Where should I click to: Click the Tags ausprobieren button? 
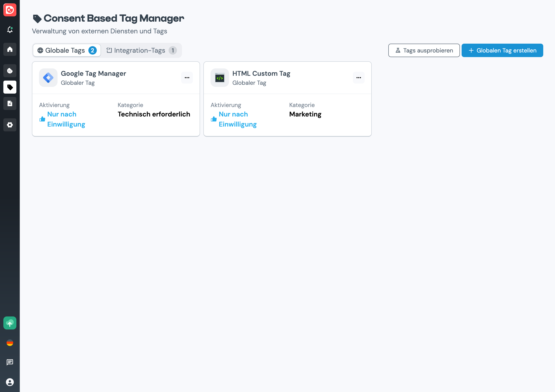coord(424,50)
